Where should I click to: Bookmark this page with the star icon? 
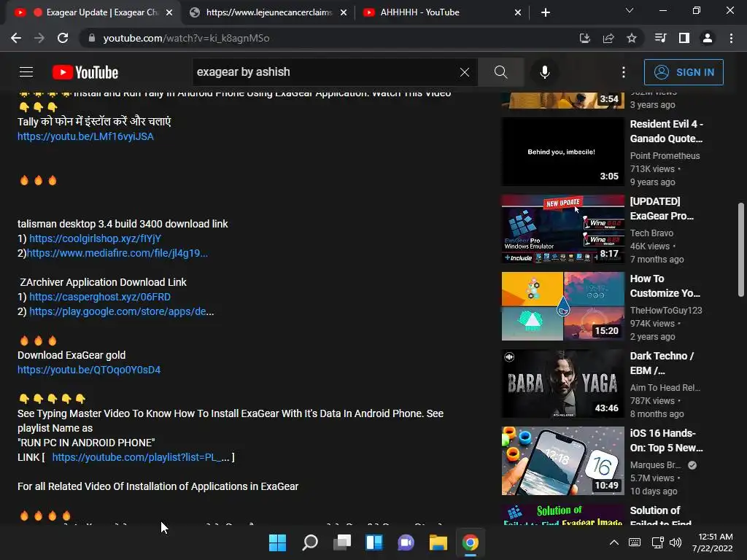click(632, 38)
